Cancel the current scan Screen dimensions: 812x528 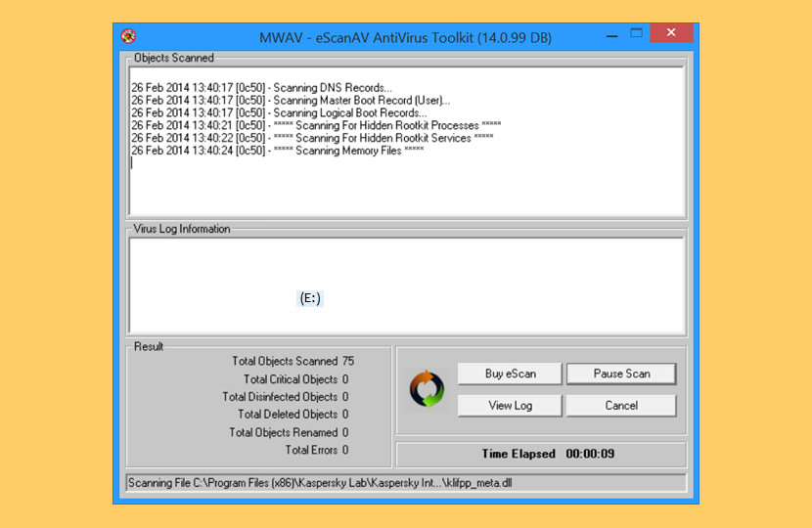coord(620,405)
